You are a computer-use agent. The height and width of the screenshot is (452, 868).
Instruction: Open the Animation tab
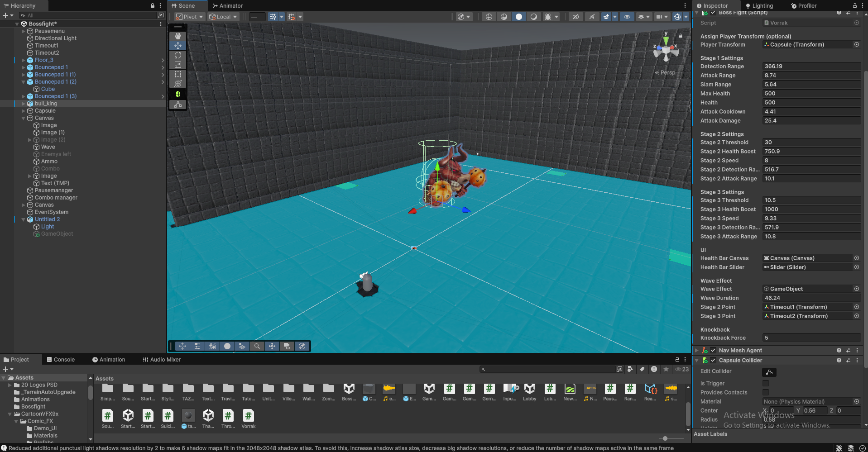[x=109, y=360]
